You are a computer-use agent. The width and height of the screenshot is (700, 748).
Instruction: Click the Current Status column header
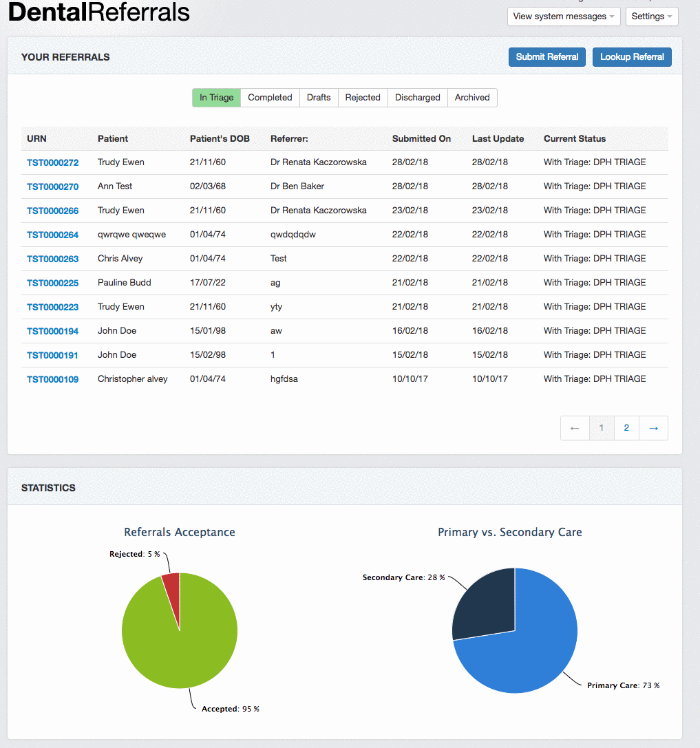[x=575, y=139]
